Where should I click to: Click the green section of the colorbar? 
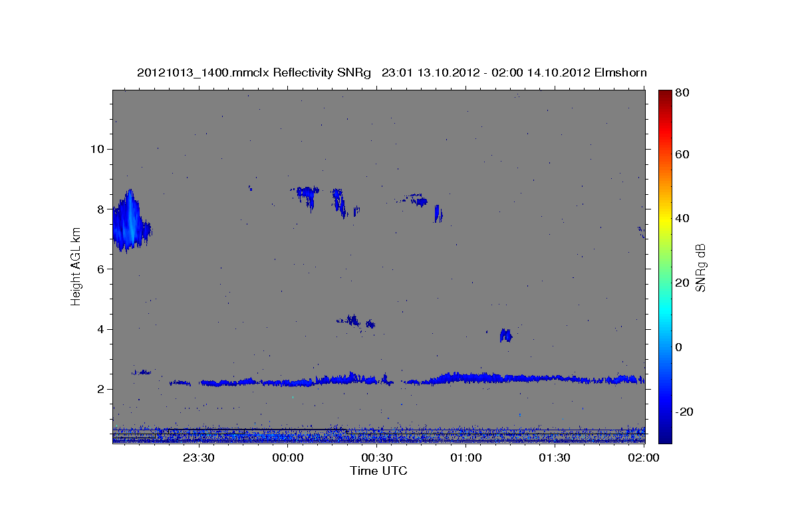(x=665, y=266)
